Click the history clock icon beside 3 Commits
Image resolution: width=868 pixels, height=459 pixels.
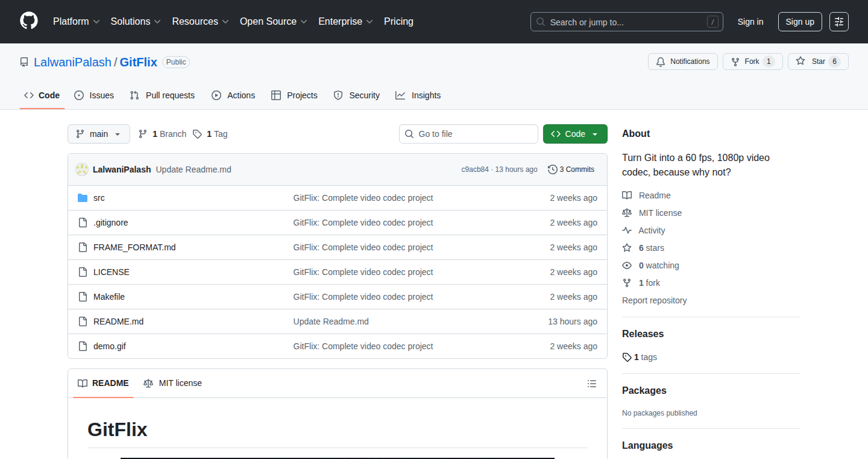pos(552,169)
